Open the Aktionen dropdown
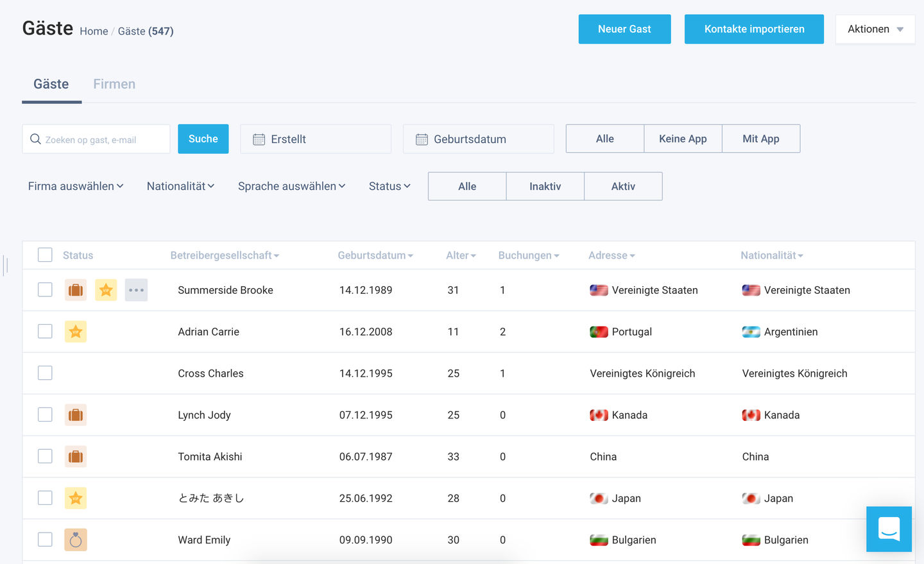Image resolution: width=924 pixels, height=564 pixels. click(875, 29)
